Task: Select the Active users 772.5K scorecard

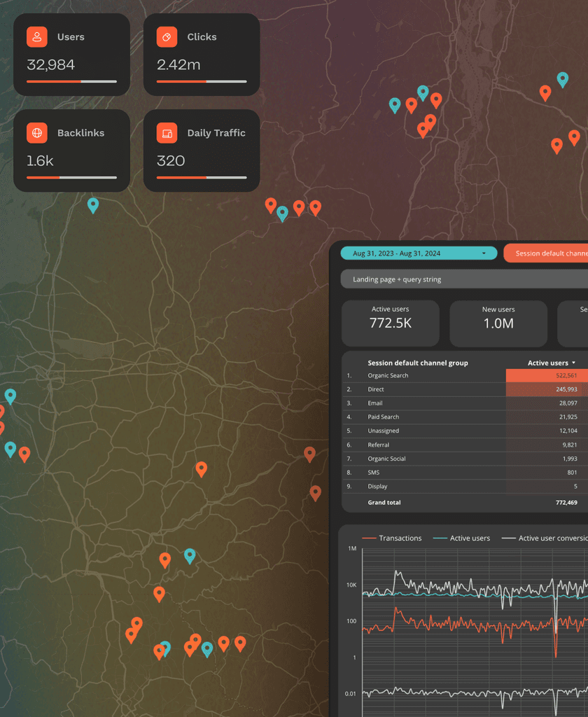Action: click(391, 323)
